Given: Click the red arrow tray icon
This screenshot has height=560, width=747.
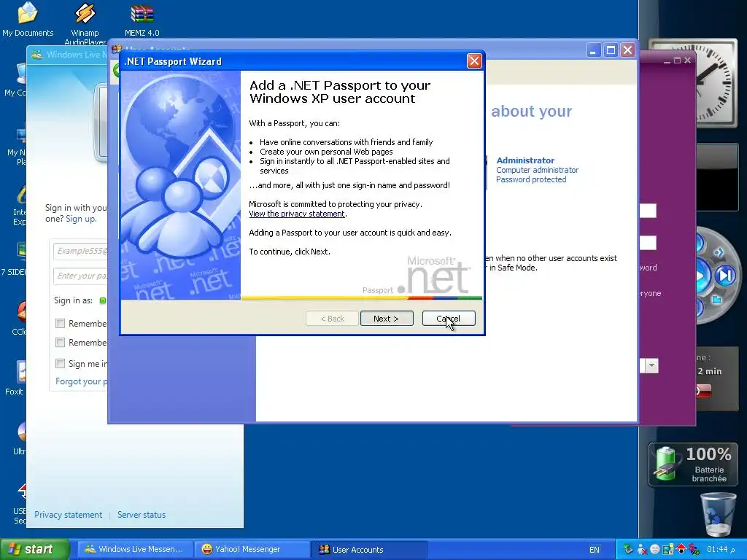Looking at the screenshot, I should point(681,548).
